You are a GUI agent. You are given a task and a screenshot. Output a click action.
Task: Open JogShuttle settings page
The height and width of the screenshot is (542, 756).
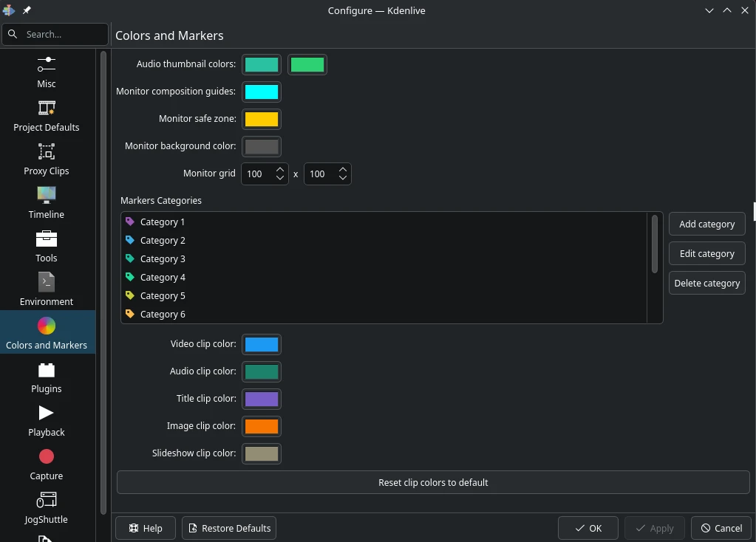click(x=47, y=508)
